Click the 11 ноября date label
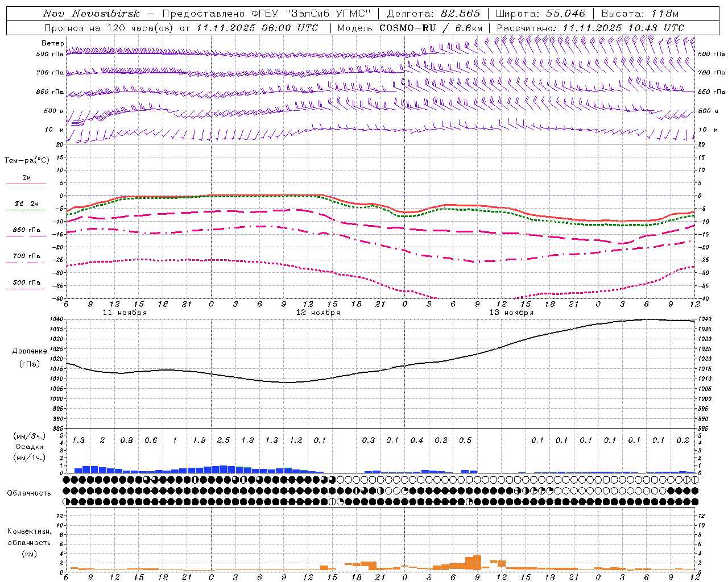The width and height of the screenshot is (728, 582). coord(125,313)
